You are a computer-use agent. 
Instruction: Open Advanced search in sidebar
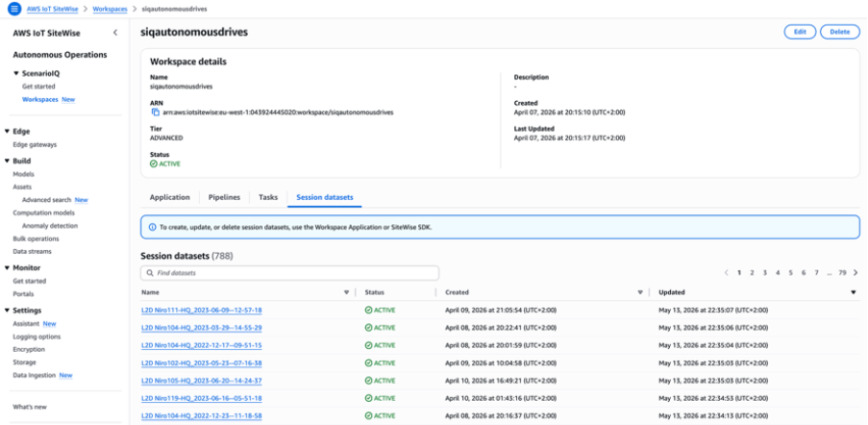coord(46,200)
